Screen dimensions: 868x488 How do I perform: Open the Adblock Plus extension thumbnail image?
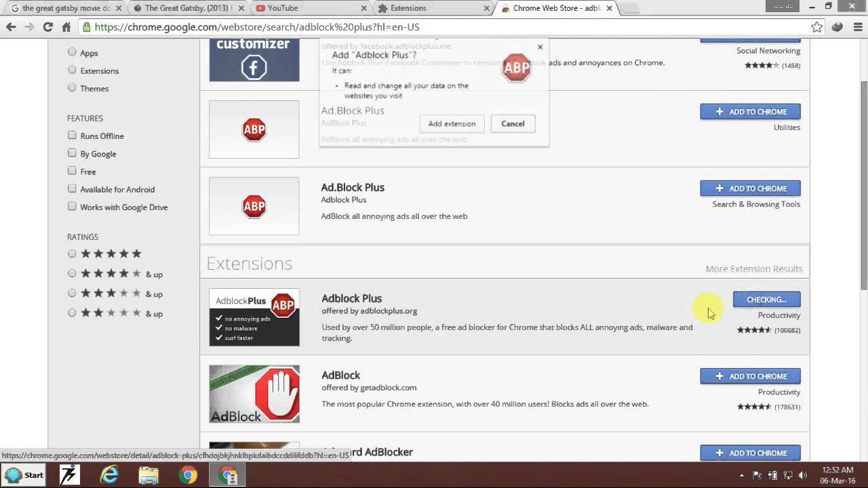click(254, 317)
